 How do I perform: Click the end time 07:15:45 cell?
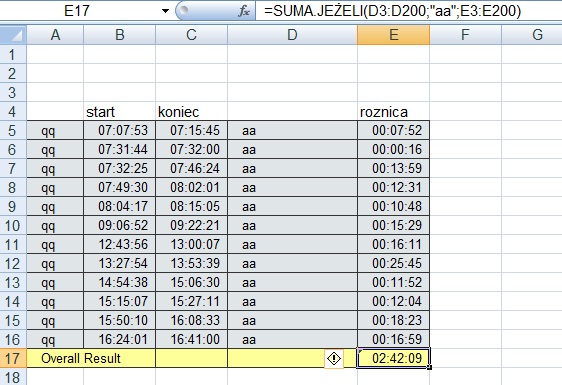click(x=191, y=130)
